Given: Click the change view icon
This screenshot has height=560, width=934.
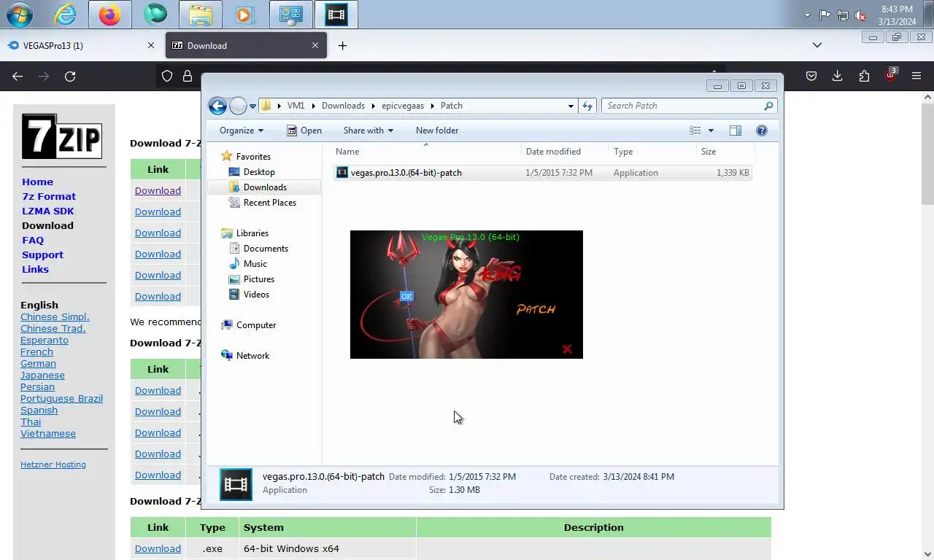Looking at the screenshot, I should (695, 131).
